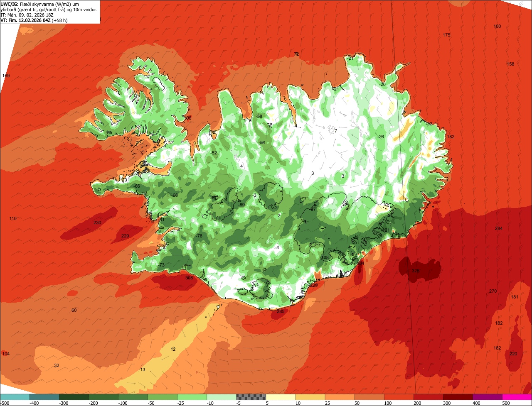Click the land value 2

[279, 215]
